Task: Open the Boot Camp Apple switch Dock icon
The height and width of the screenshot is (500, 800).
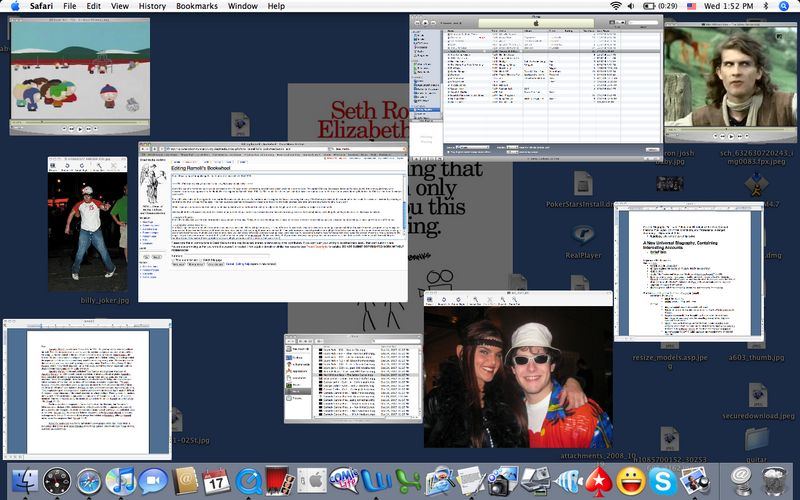Action: [x=312, y=481]
